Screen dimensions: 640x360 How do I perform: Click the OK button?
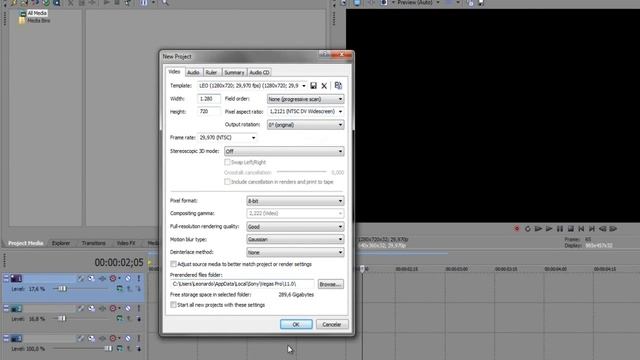point(296,324)
